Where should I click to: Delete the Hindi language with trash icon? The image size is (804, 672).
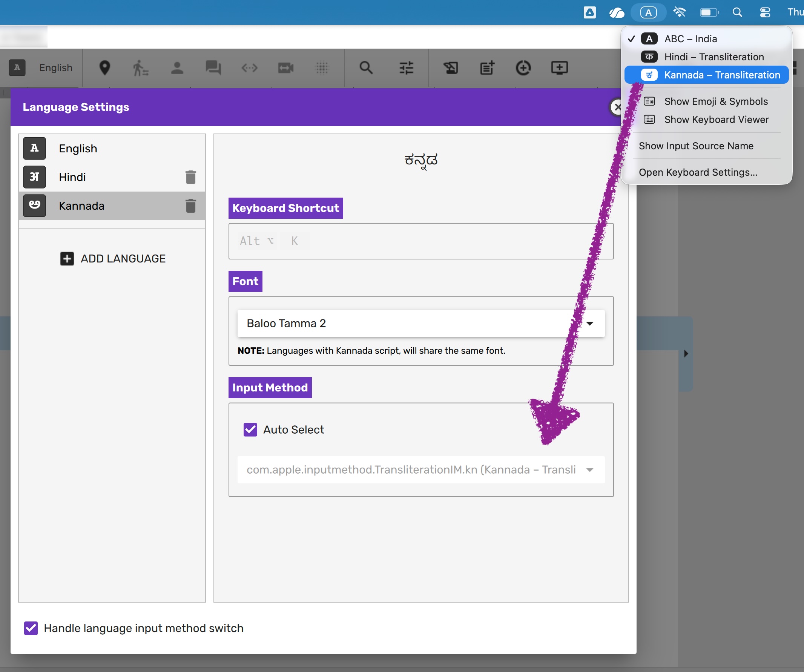191,177
